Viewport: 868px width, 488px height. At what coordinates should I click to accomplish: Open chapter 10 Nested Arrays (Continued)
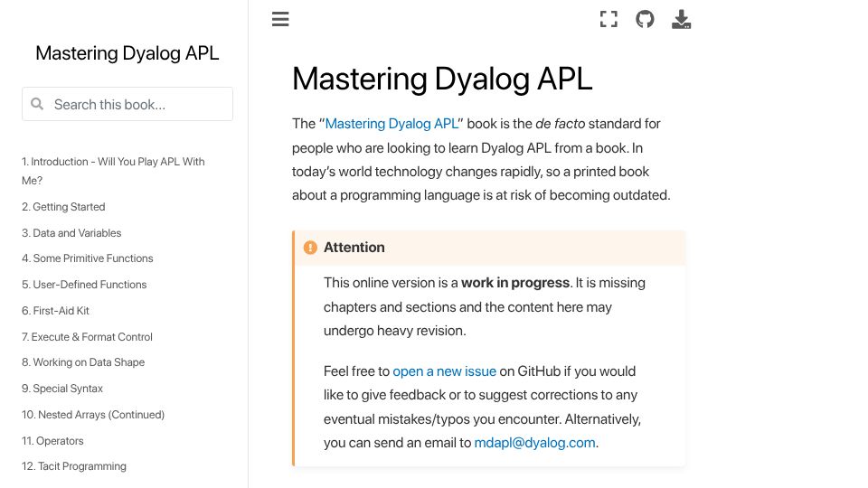pos(93,415)
